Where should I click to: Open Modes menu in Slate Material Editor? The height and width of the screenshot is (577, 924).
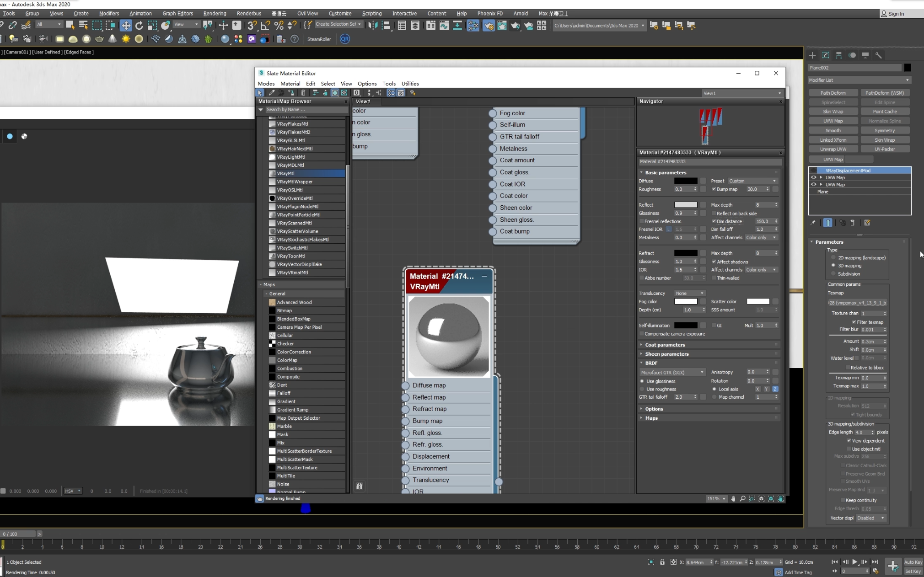tap(266, 84)
